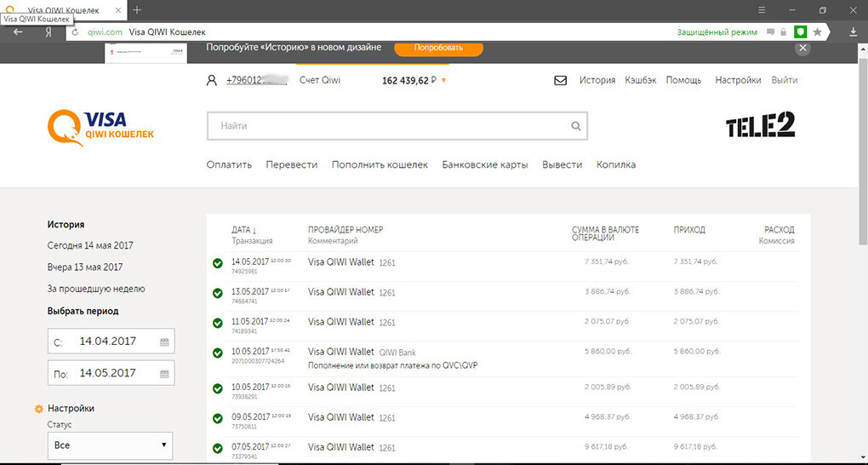Select the Вчера 13 мая 2017 filter
868x465 pixels.
tap(85, 267)
